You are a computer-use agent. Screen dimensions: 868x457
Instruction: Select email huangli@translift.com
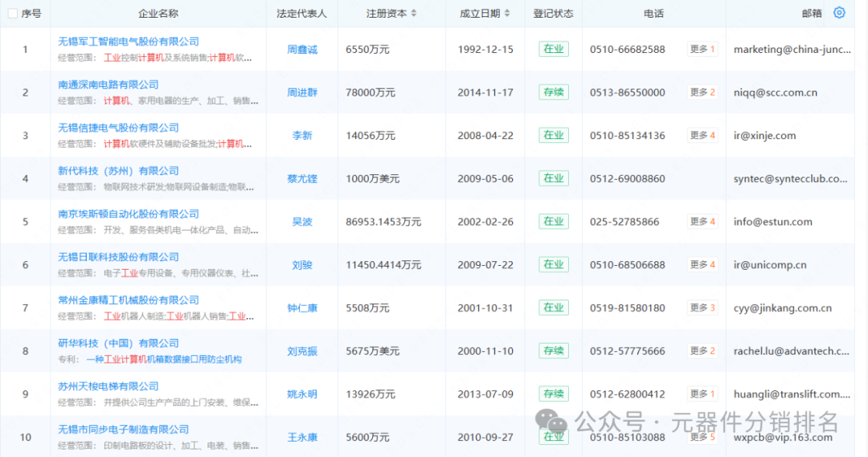pos(792,395)
